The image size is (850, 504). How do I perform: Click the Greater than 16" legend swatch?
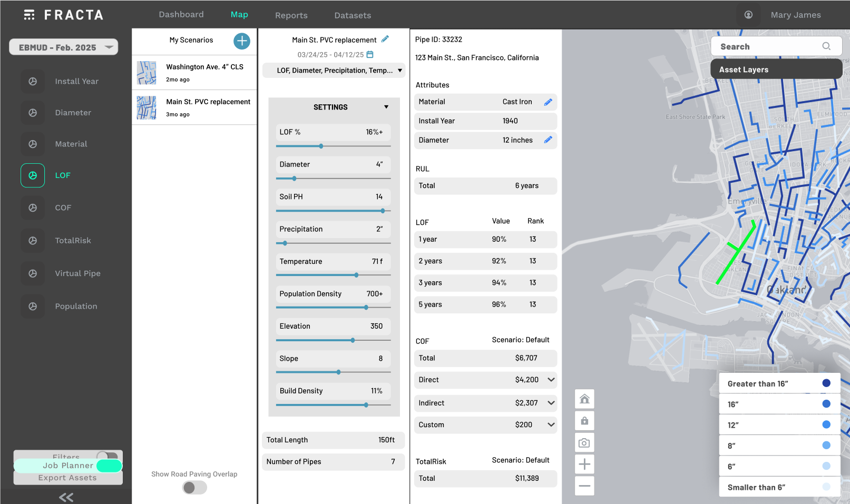click(826, 383)
